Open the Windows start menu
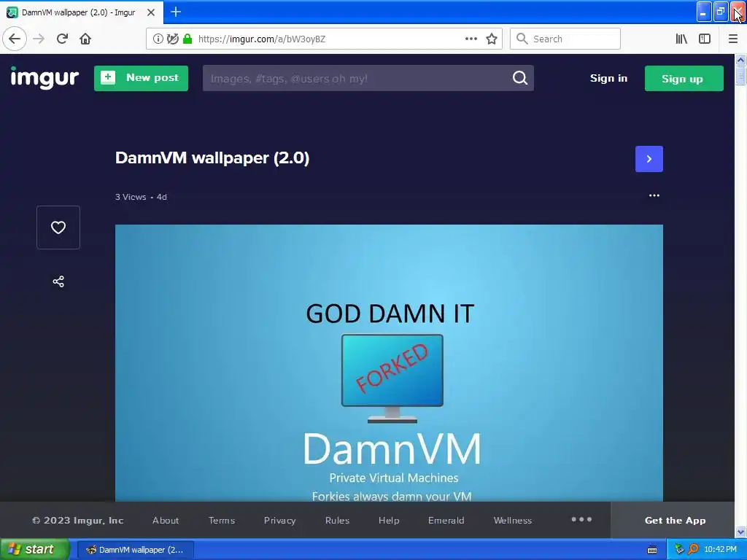This screenshot has height=560, width=747. (34, 550)
